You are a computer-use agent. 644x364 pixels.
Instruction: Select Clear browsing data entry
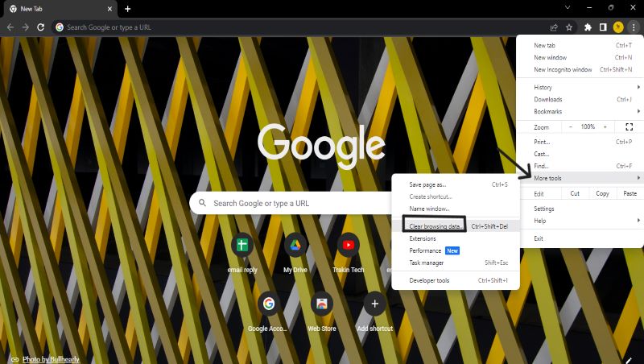point(456,226)
